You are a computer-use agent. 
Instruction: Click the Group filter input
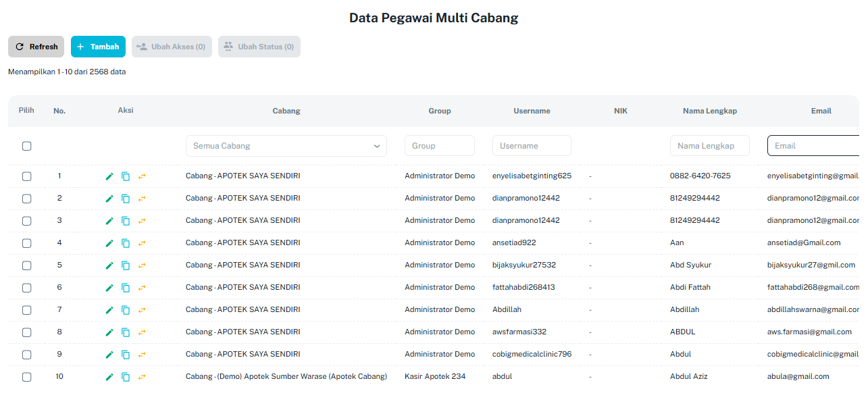pos(440,146)
